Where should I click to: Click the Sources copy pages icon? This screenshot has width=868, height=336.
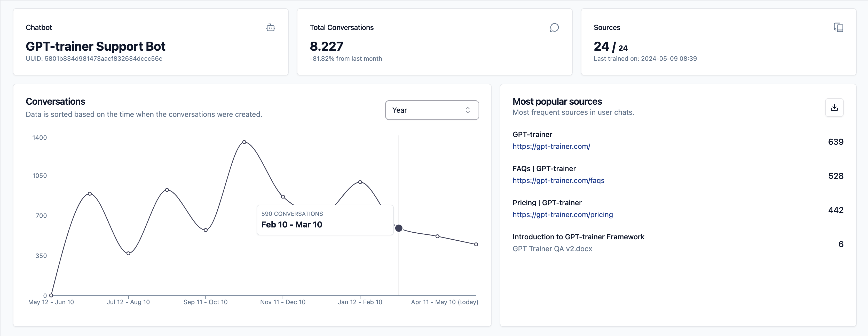838,27
